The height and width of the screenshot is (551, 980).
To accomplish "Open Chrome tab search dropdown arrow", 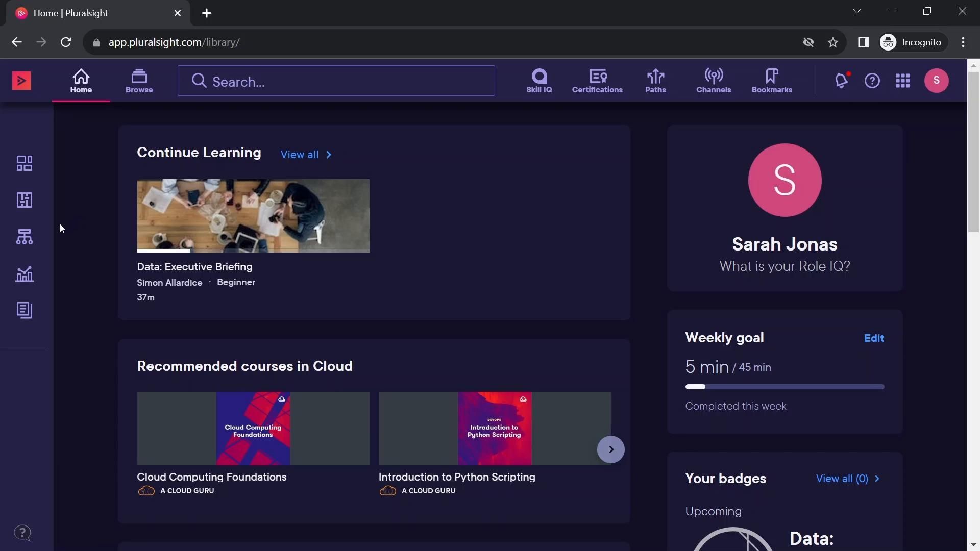I will (857, 11).
